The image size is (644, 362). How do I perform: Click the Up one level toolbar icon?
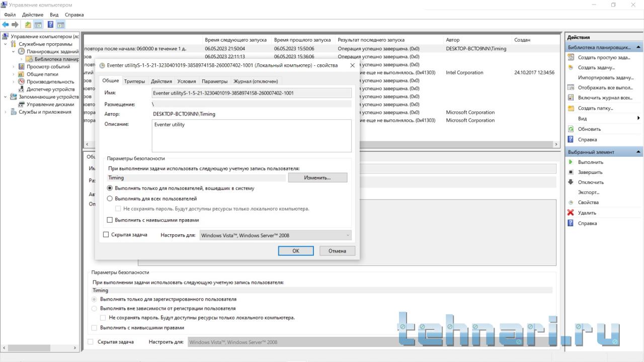(28, 25)
